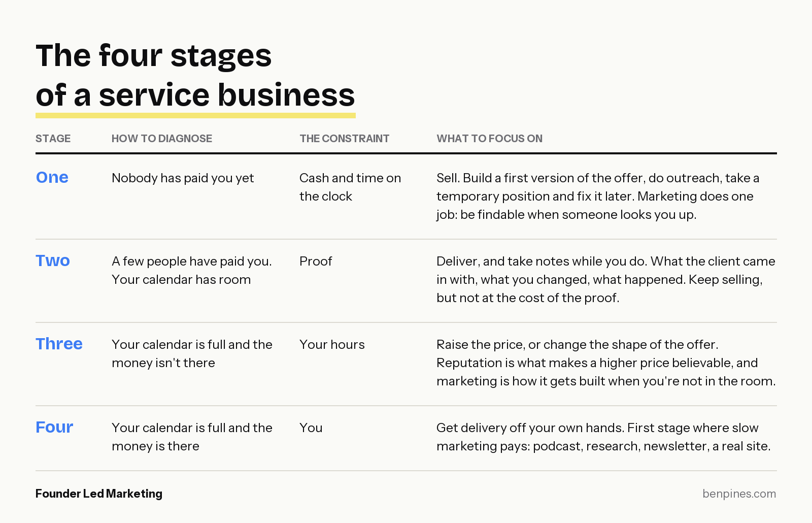The width and height of the screenshot is (812, 523).
Task: Click the yellow underline beneath the title
Action: [195, 116]
